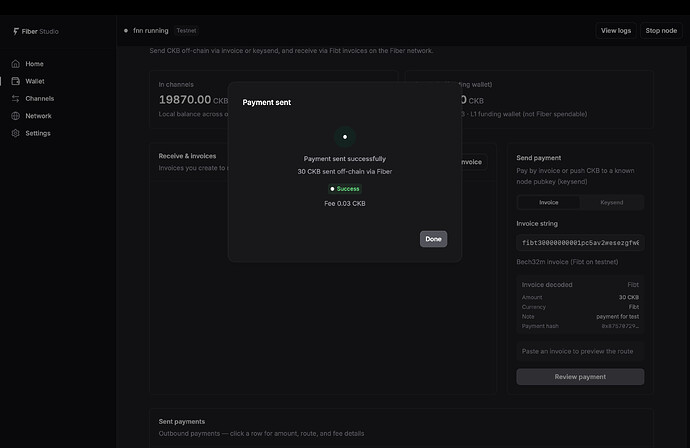This screenshot has width=690, height=448.
Task: Click the fnn running status dot
Action: [126, 31]
